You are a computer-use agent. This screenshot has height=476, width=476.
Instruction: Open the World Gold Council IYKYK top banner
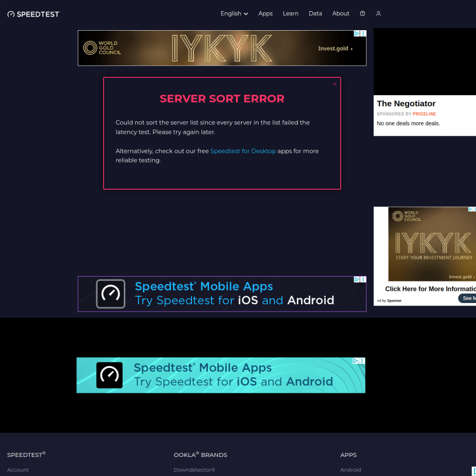[x=222, y=48]
